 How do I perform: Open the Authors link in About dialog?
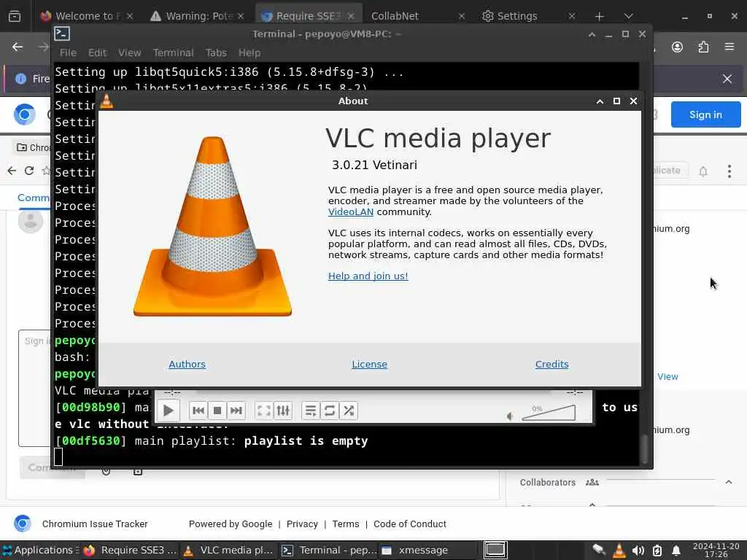(x=187, y=365)
